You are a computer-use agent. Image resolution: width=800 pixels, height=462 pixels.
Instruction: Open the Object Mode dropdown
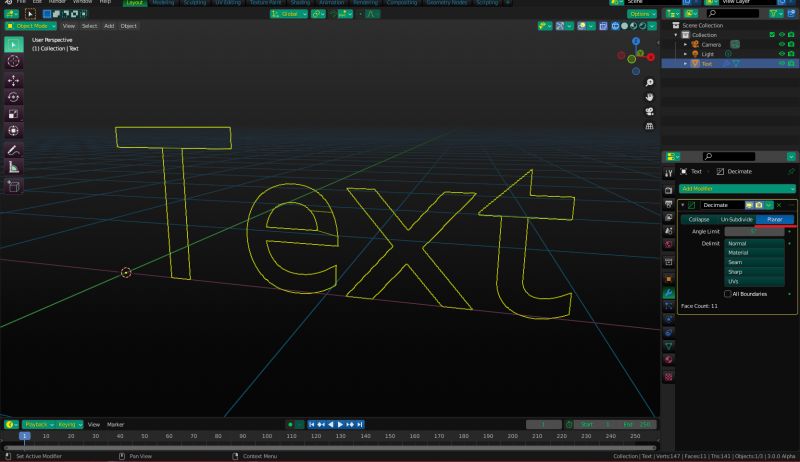point(31,26)
